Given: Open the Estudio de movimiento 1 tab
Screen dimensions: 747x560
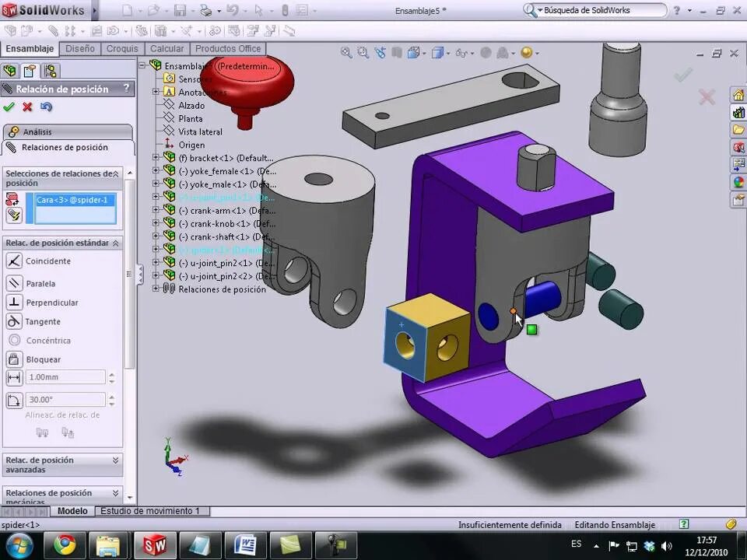Looking at the screenshot, I should (152, 511).
